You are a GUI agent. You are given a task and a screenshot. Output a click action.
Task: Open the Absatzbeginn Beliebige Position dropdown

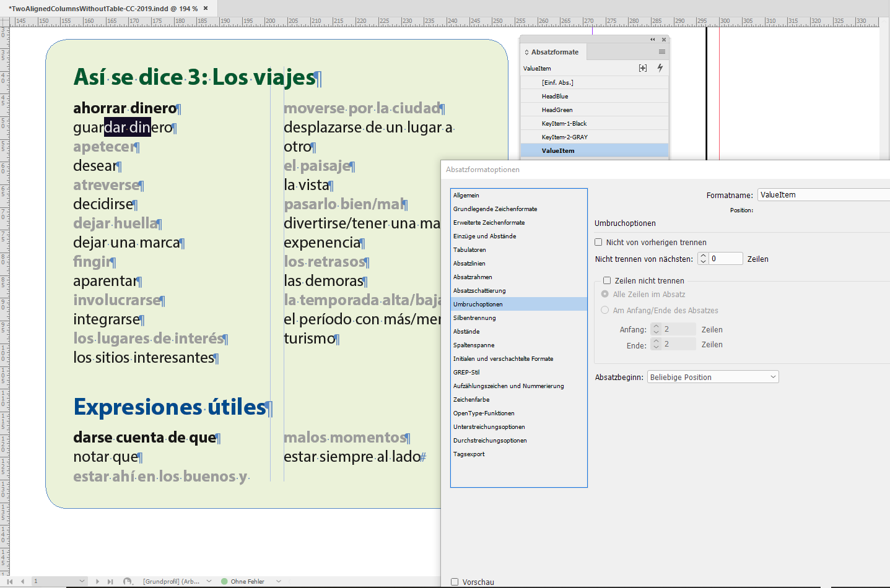[713, 377]
